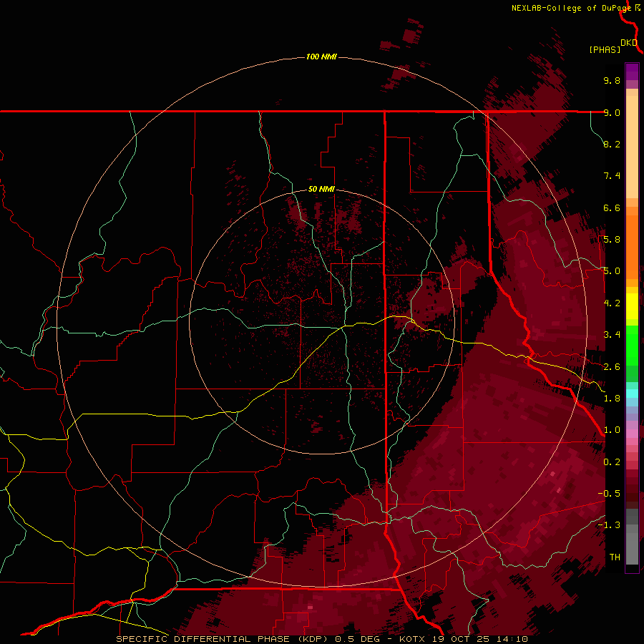644x644 pixels.
Task: Select the 3.4 legend value
Action: [612, 335]
